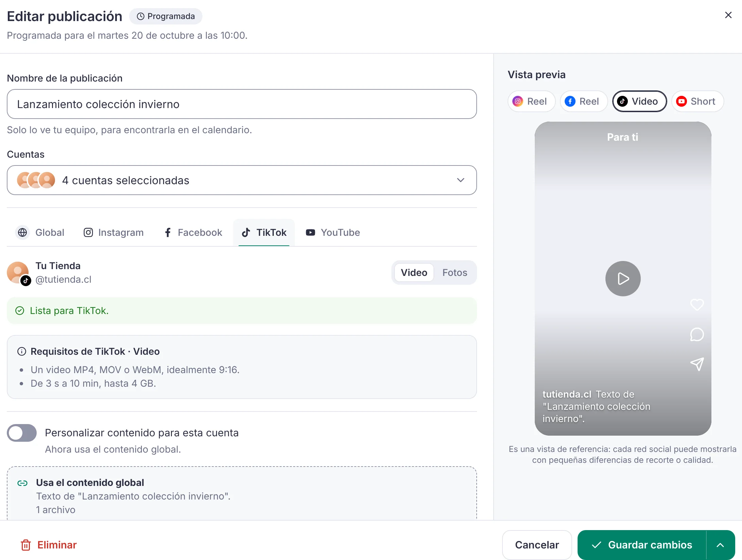Click the stacked avatars in Cuentas selector
Viewport: 742px width, 560px height.
click(36, 180)
